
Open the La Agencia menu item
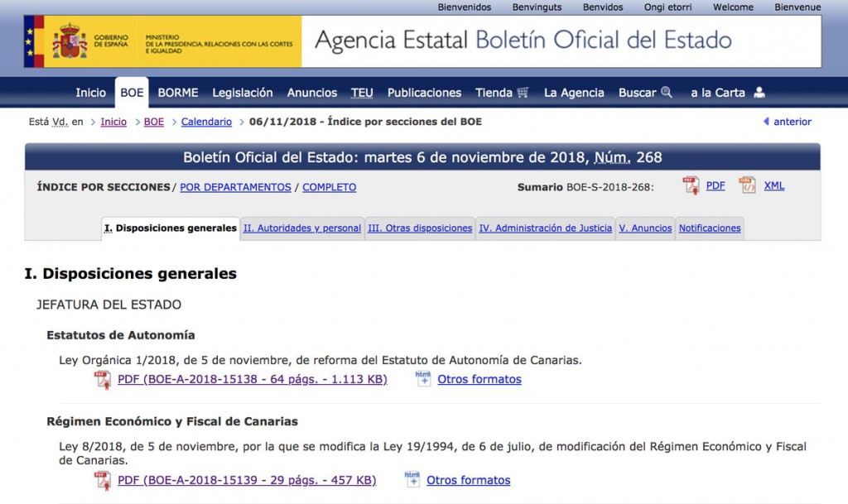click(574, 93)
